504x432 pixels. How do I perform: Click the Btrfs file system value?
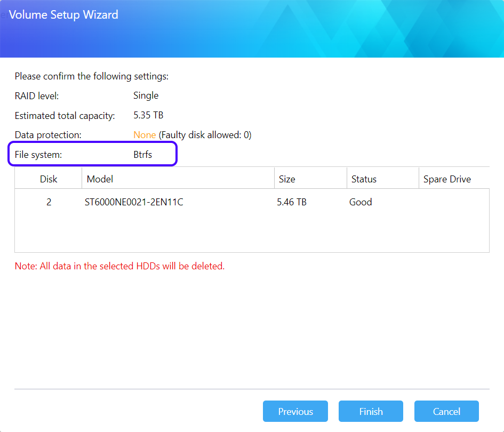click(x=142, y=155)
